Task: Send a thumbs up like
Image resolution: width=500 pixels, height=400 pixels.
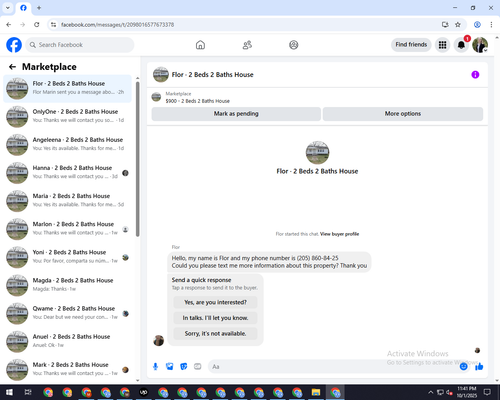Action: point(479,367)
